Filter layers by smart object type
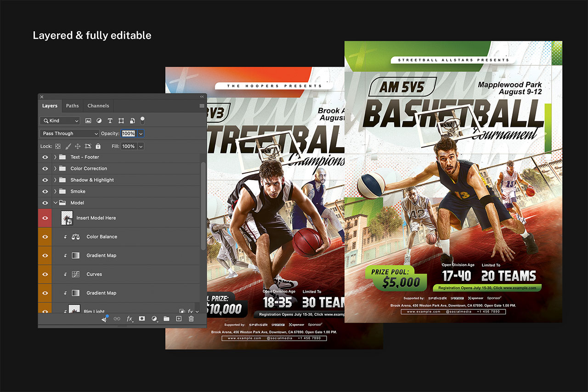The height and width of the screenshot is (392, 588). [x=132, y=121]
